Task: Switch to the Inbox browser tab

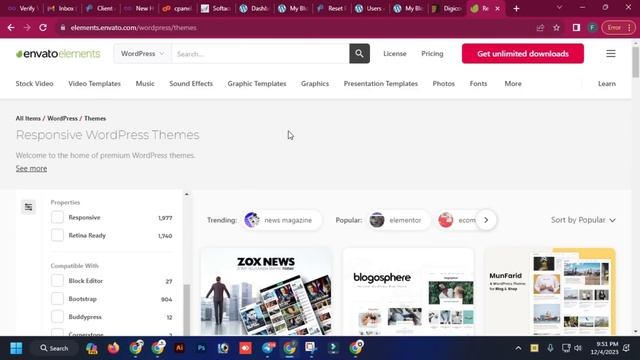Action: [x=62, y=8]
